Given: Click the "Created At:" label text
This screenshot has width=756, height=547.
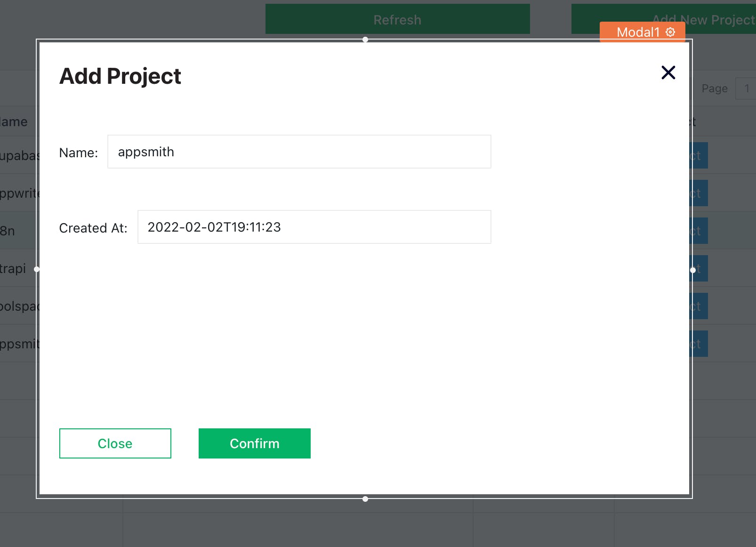Looking at the screenshot, I should (93, 228).
